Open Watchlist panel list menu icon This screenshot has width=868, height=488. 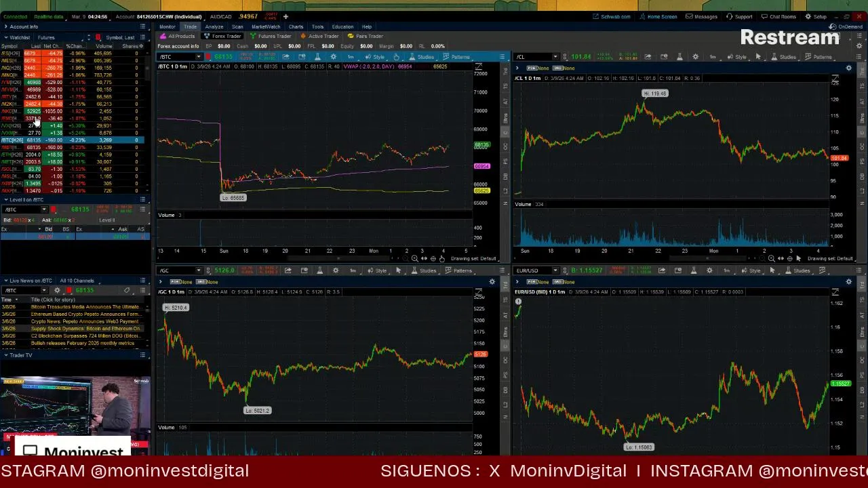(x=142, y=37)
